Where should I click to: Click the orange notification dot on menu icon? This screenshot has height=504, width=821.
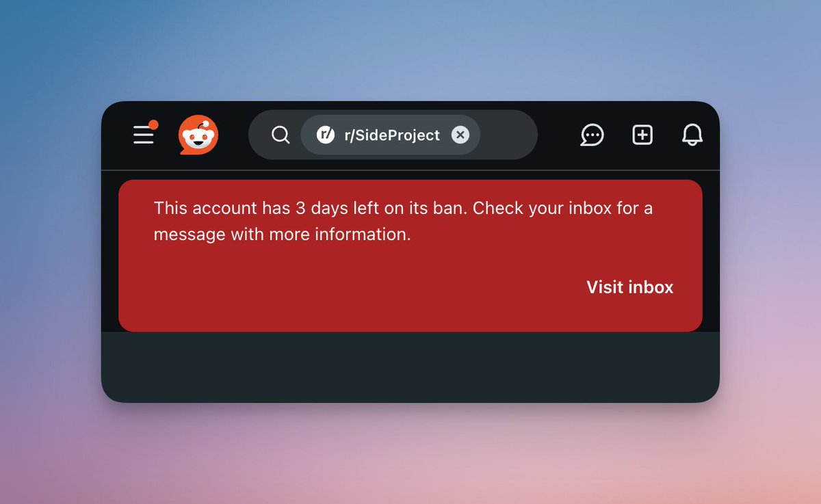coord(153,125)
